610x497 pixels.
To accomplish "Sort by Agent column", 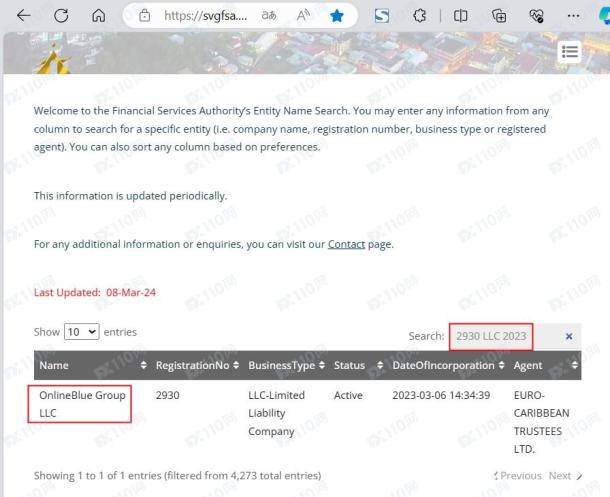I will pos(545,365).
